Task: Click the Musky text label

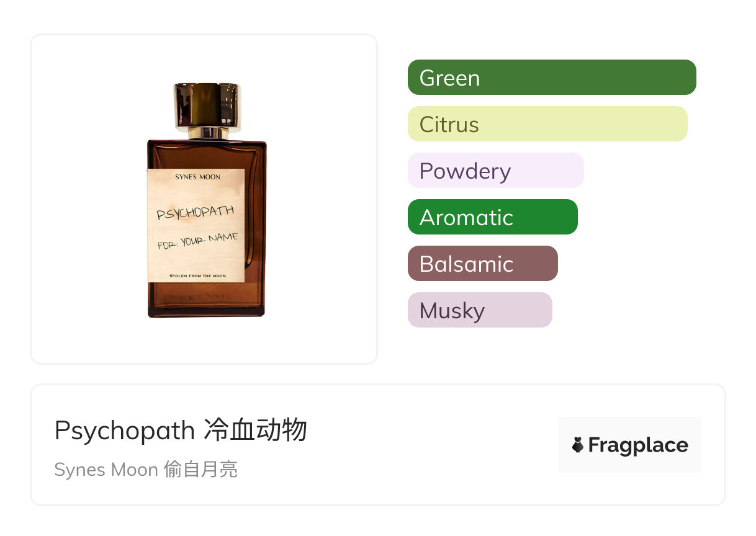Action: (x=452, y=311)
